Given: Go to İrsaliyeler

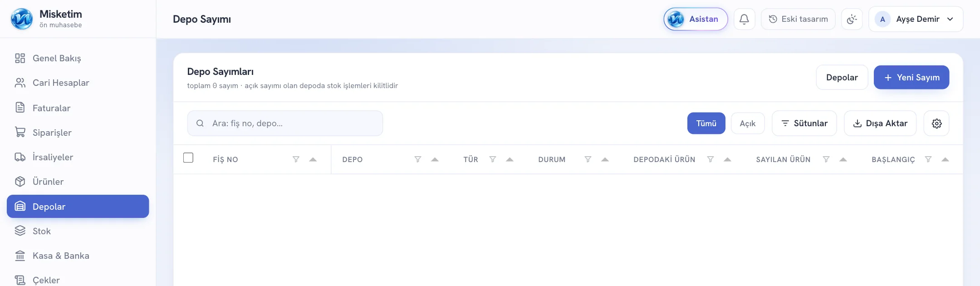Looking at the screenshot, I should point(78,157).
